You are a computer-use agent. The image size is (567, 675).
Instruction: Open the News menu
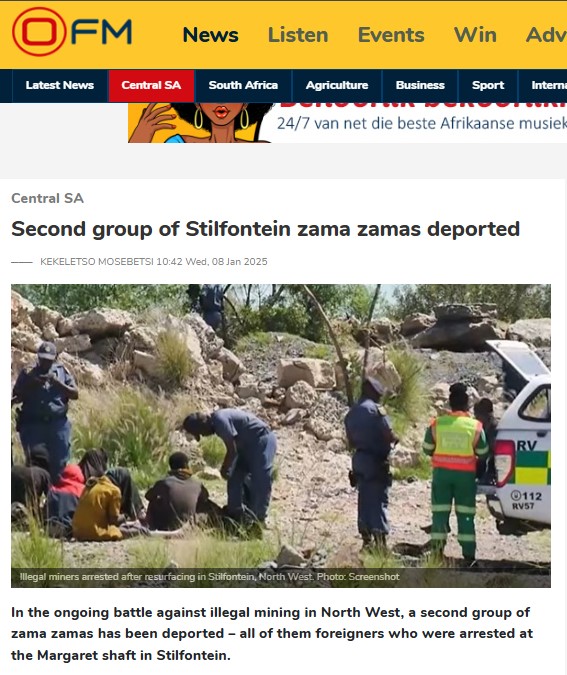click(x=211, y=35)
